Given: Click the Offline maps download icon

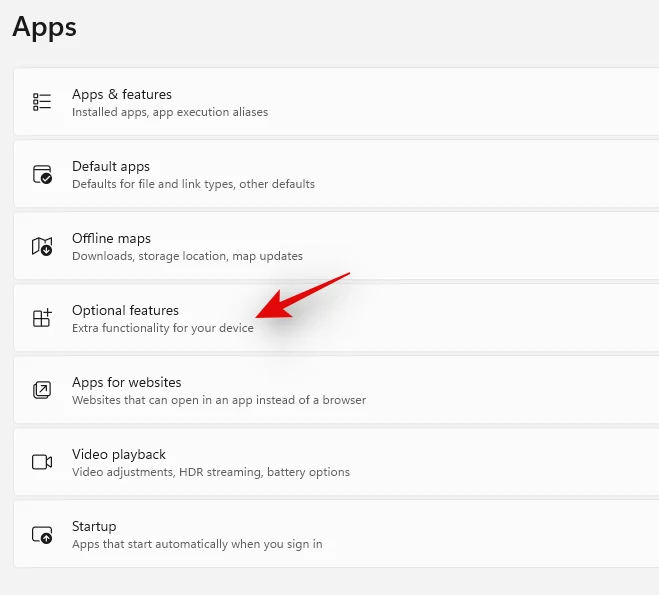Looking at the screenshot, I should tap(42, 246).
